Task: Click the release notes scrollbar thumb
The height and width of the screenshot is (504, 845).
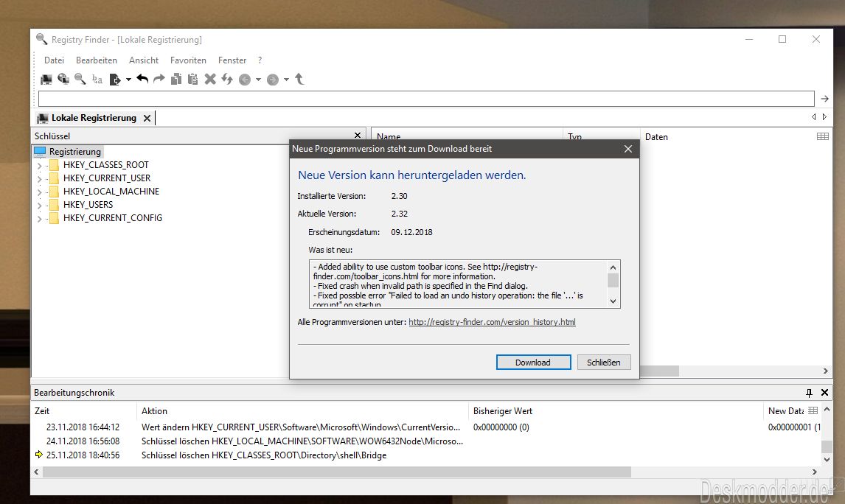Action: (x=613, y=281)
